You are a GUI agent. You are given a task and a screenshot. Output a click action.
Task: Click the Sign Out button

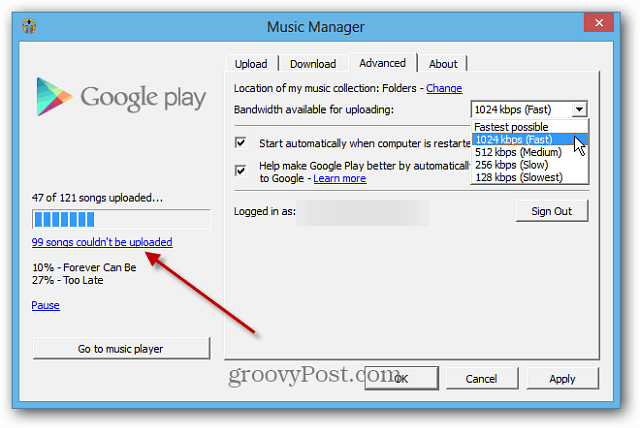(552, 211)
